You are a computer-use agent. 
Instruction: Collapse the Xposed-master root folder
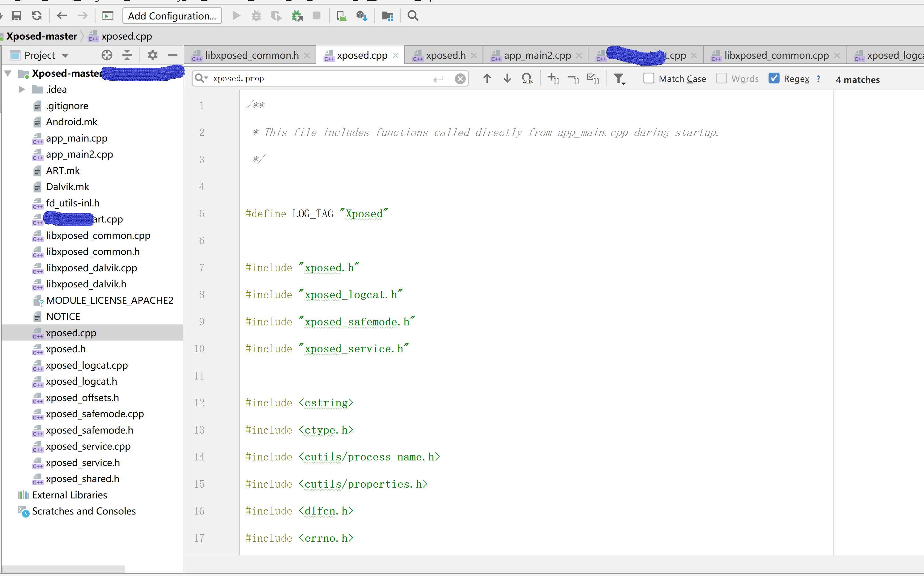click(8, 73)
